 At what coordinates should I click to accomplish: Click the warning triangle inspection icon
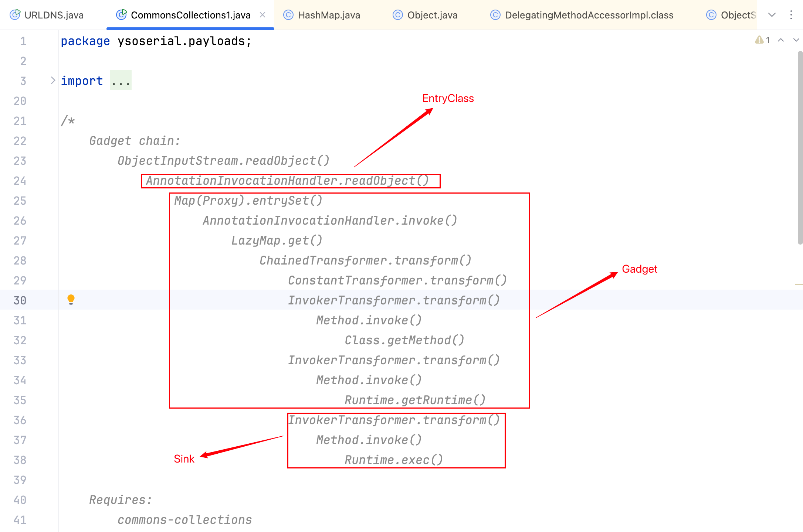759,40
